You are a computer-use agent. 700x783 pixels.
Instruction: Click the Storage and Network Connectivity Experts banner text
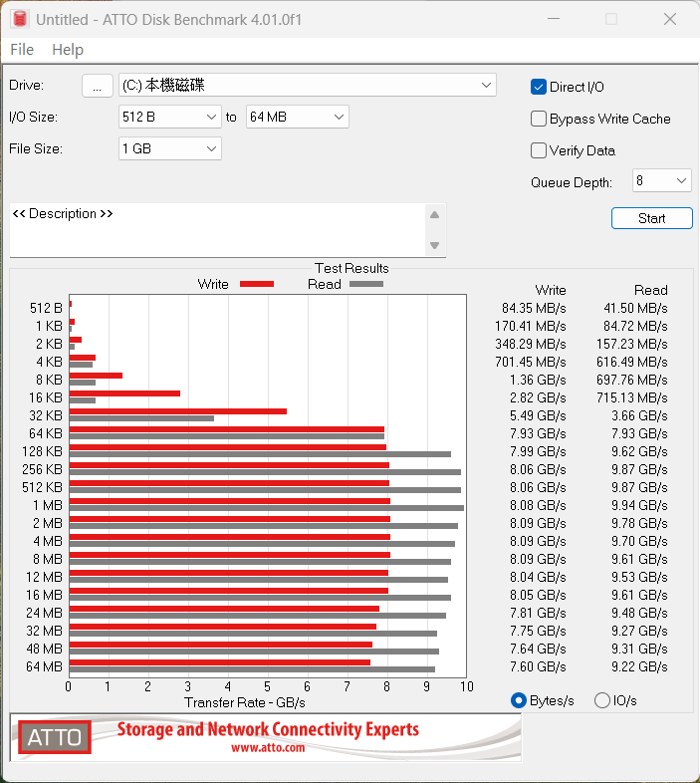click(268, 729)
